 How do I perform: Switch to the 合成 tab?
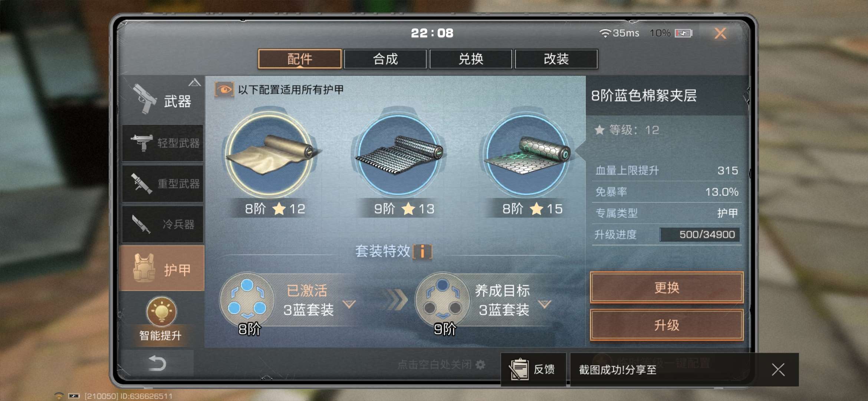point(385,59)
